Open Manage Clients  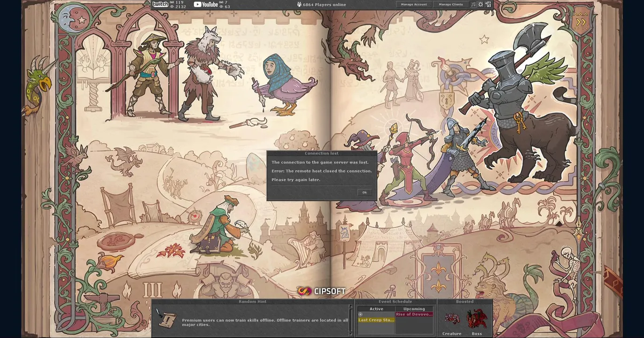click(451, 4)
